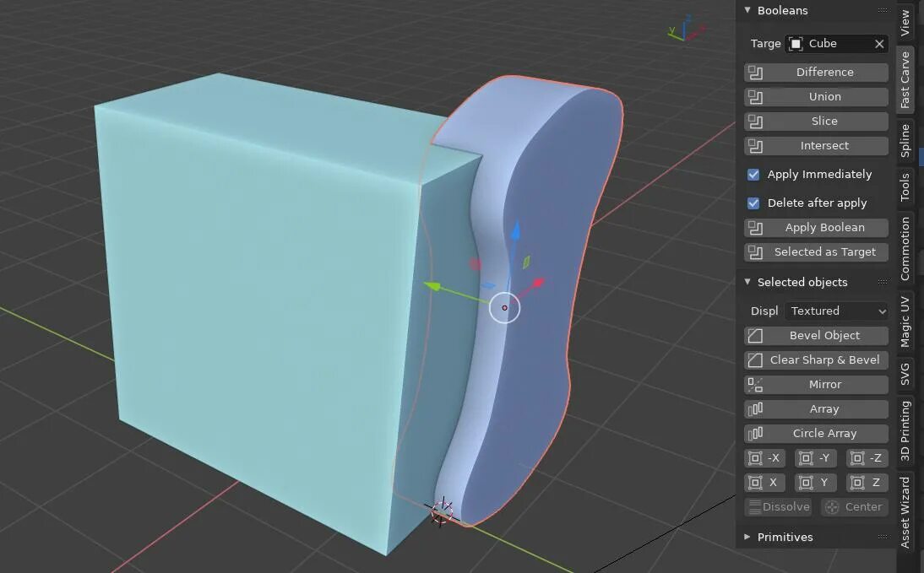Screen dimensions: 924x573
Task: Click the Selected objects panel drag grip
Action: (x=882, y=282)
